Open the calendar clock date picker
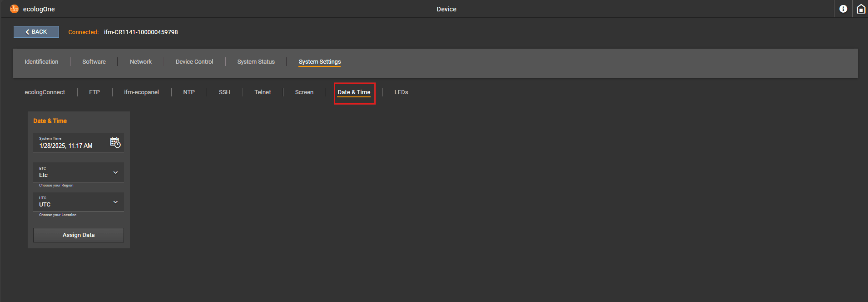Viewport: 868px width, 302px height. pos(115,142)
